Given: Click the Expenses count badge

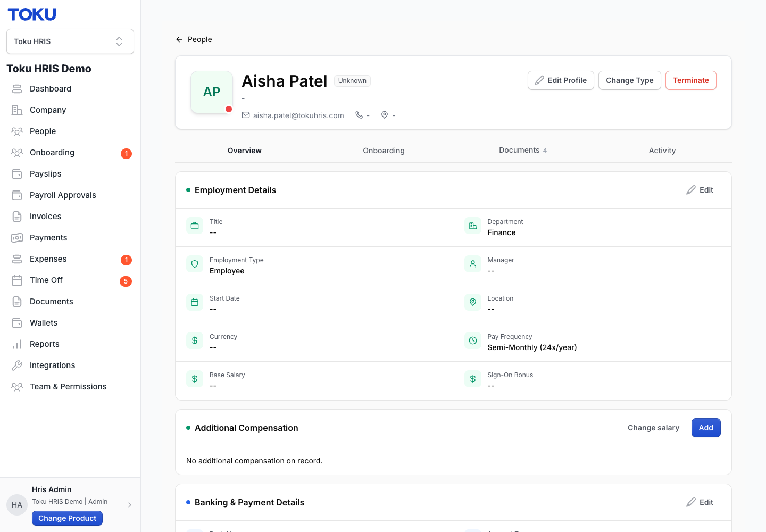Looking at the screenshot, I should click(126, 260).
